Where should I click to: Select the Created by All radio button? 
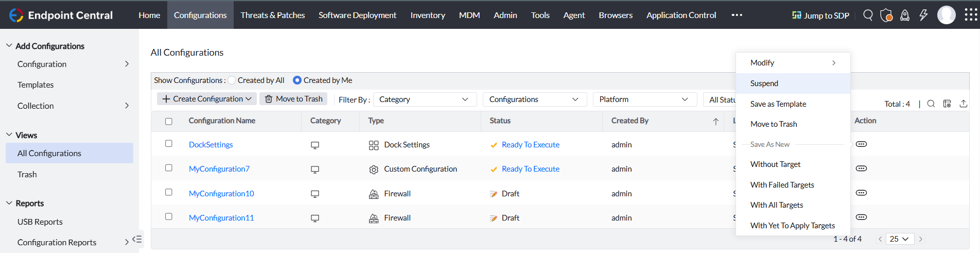(x=232, y=80)
